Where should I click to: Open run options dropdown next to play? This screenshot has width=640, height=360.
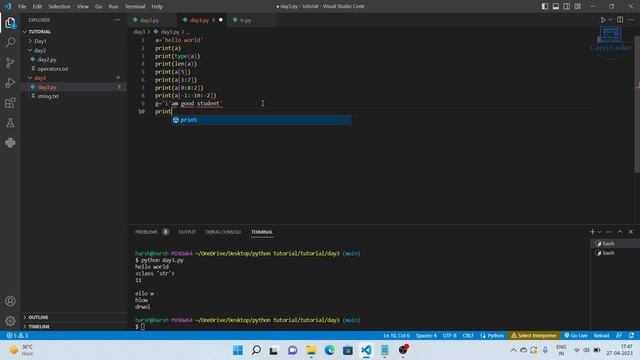(610, 20)
